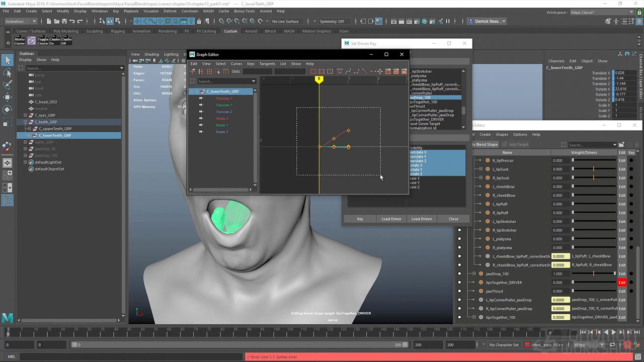Select the Lasso selection tool
This screenshot has width=644, height=362.
8,73
